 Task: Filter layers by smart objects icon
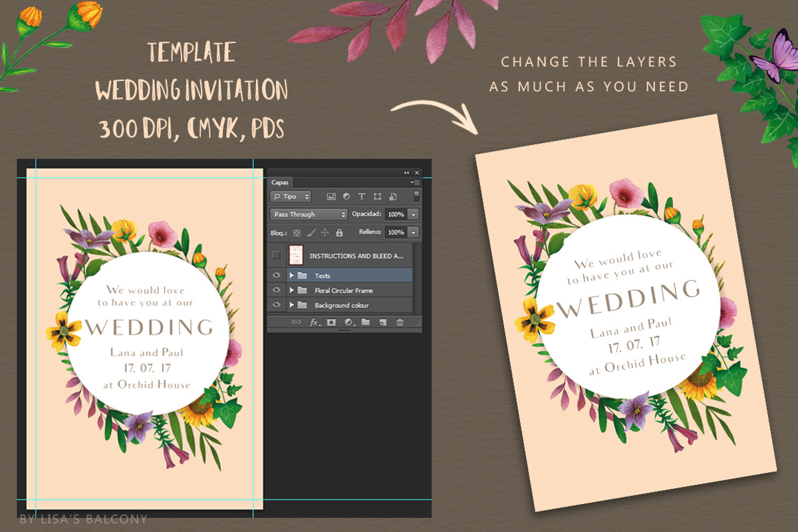coord(392,197)
